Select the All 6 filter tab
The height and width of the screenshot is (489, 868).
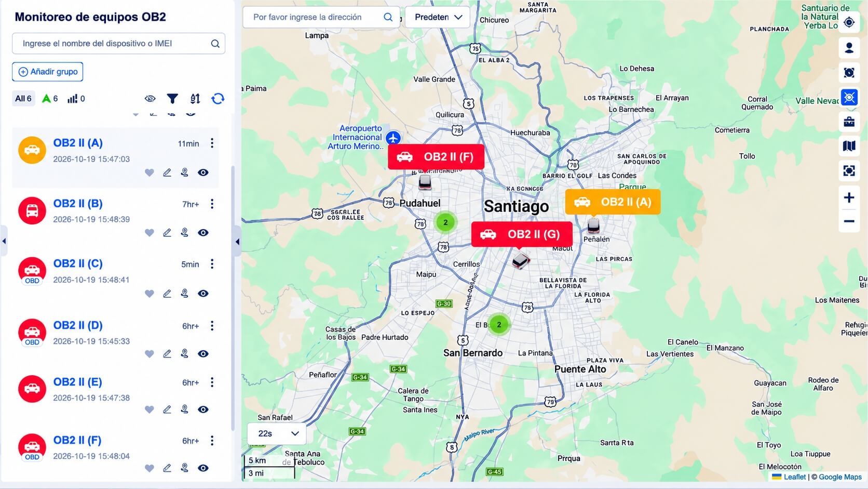tap(23, 98)
